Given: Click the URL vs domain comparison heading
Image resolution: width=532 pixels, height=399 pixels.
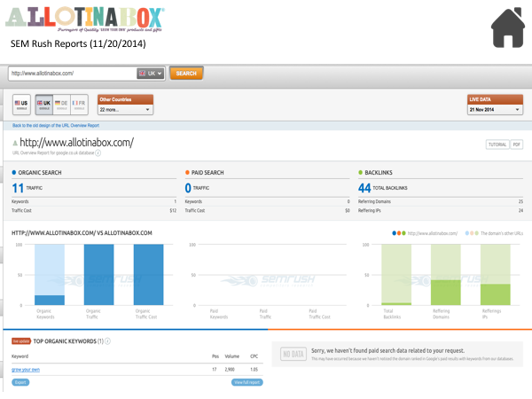Looking at the screenshot, I should coord(82,233).
